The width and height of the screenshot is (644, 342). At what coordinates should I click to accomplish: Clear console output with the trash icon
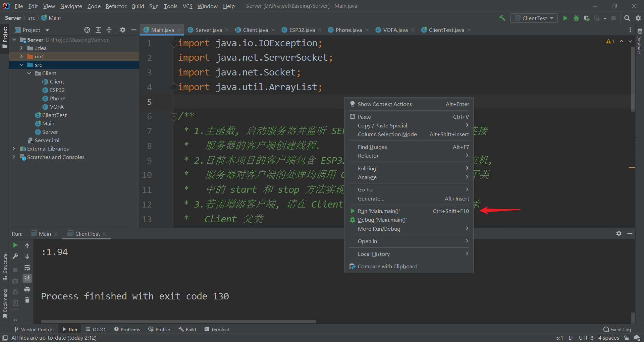[x=27, y=300]
